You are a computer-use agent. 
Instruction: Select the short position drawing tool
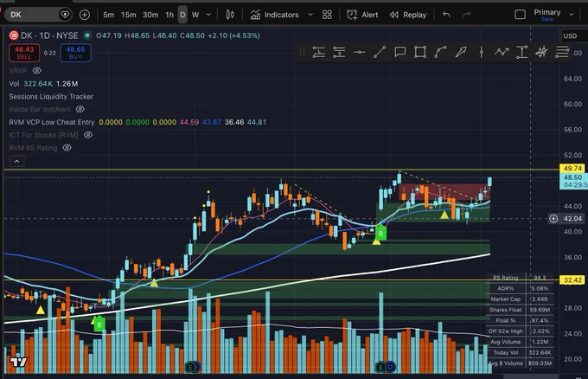pos(339,52)
